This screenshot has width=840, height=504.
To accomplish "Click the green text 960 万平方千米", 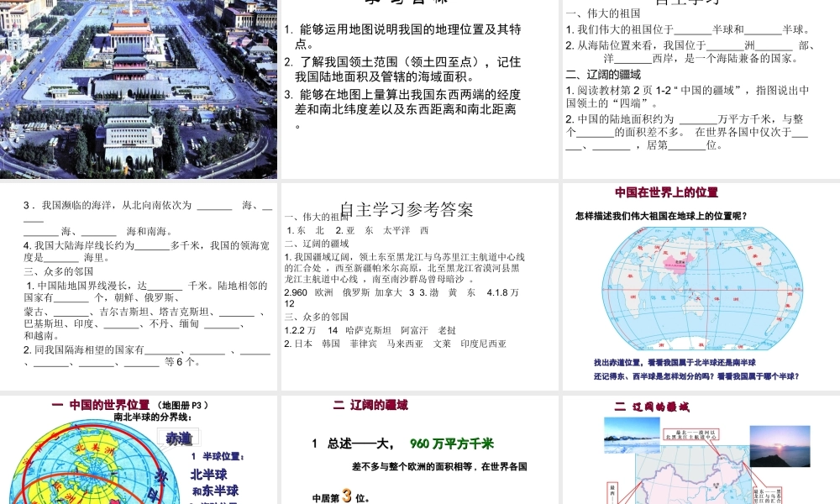I will point(452,444).
